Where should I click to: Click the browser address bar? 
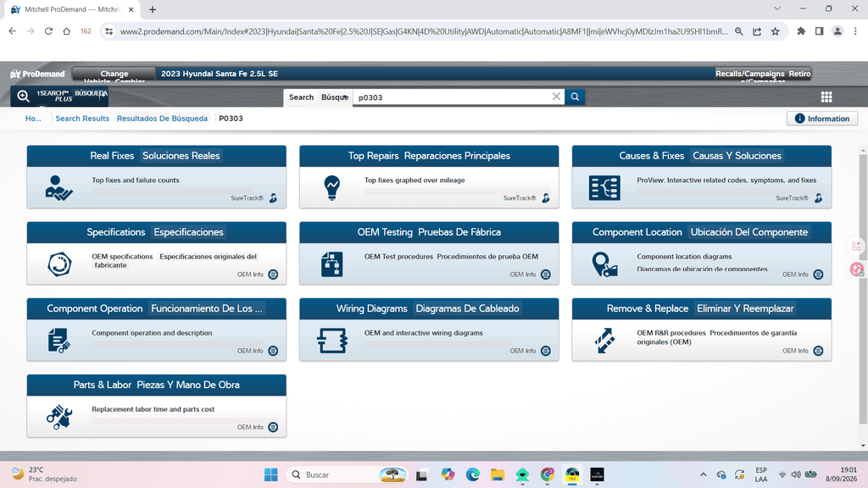pyautogui.click(x=424, y=31)
